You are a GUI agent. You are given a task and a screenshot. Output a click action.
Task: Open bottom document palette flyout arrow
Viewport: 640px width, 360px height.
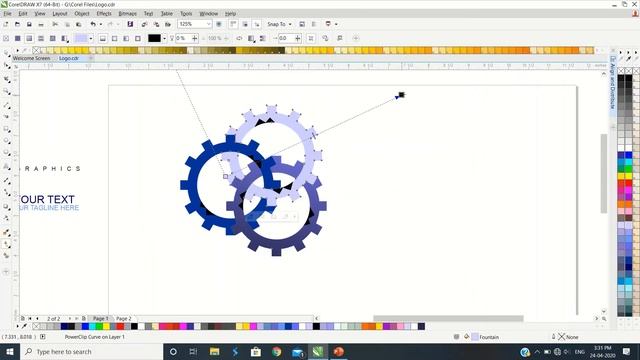coord(18,326)
